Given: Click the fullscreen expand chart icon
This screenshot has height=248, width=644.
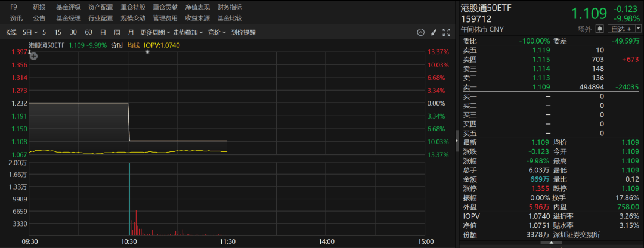Looking at the screenshot, I should click(446, 32).
